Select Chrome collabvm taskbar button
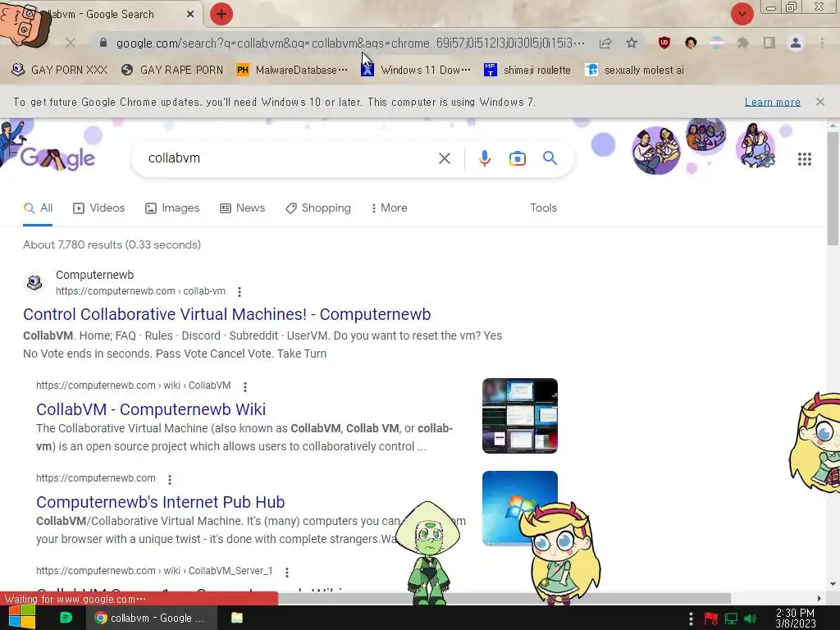Screen dimensions: 840x630 pyautogui.click(x=152, y=618)
